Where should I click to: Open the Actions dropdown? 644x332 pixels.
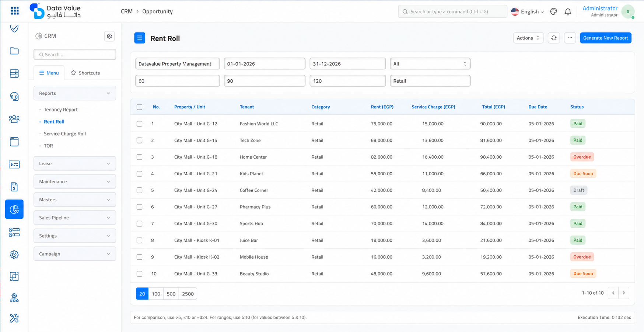pos(528,38)
